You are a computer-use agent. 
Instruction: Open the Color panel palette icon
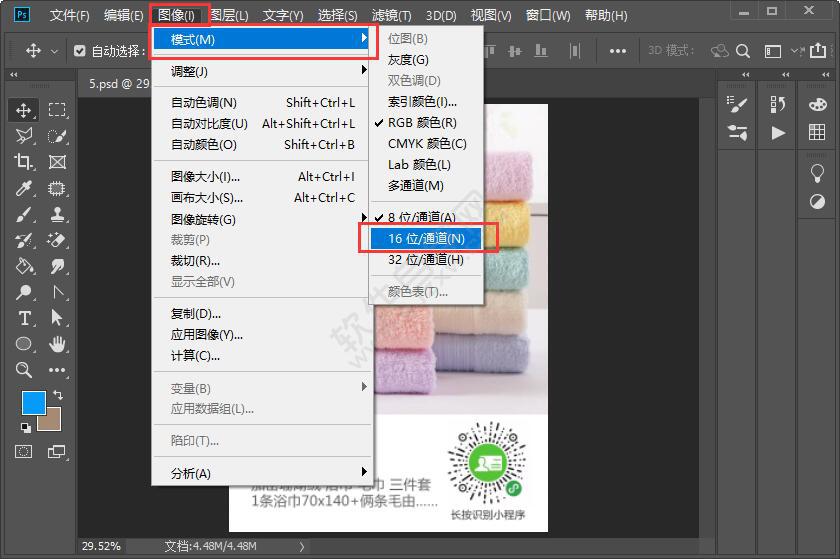pos(817,104)
